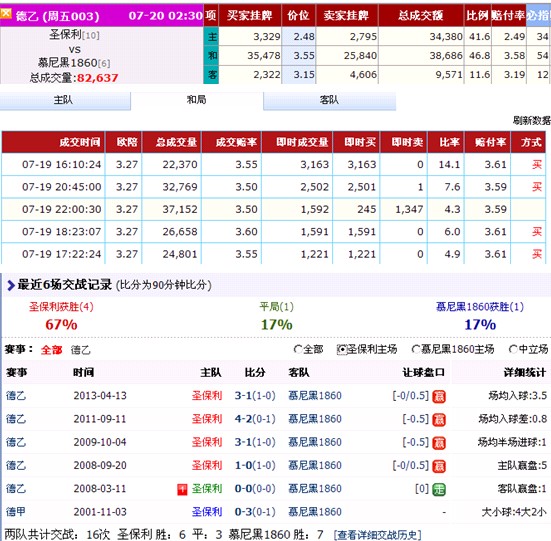Click the 刷新数据 refresh link
This screenshot has width=551, height=541.
point(531,121)
